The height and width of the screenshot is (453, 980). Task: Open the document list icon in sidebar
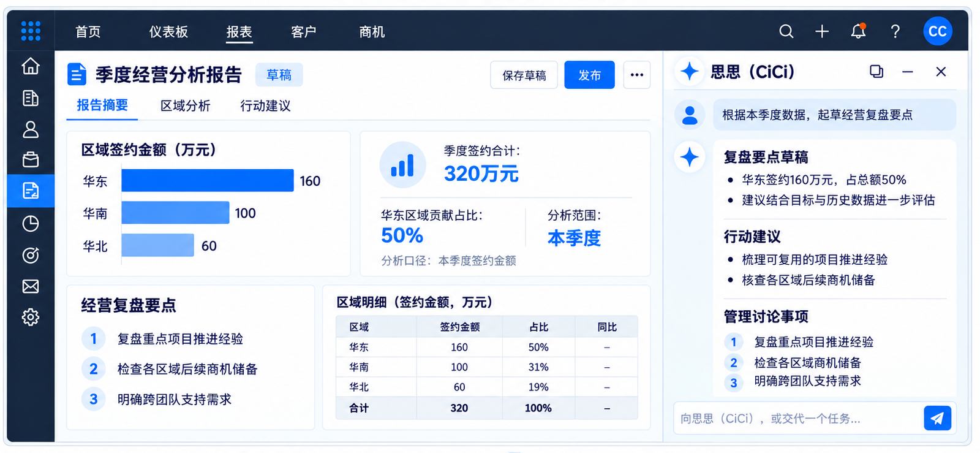point(31,98)
